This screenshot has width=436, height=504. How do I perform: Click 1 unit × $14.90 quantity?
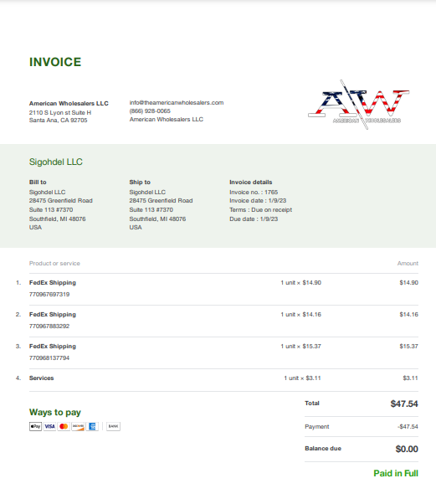click(x=300, y=283)
